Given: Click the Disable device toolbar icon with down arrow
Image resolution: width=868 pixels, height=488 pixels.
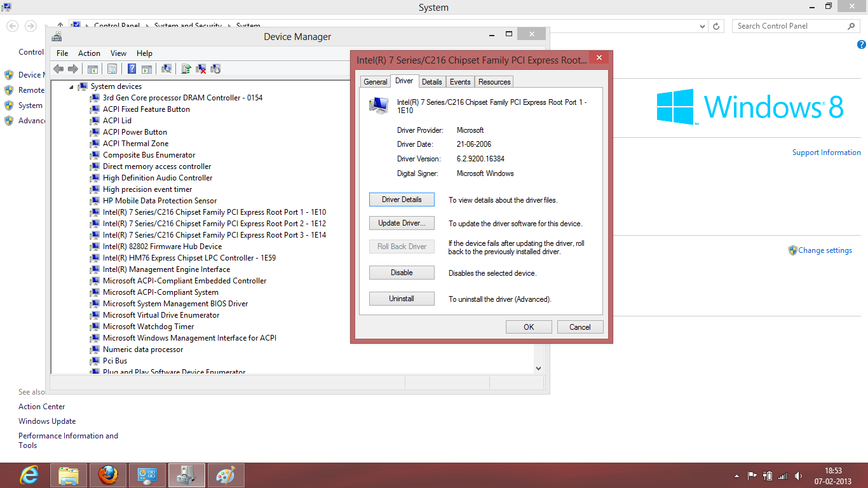Looking at the screenshot, I should click(x=215, y=69).
